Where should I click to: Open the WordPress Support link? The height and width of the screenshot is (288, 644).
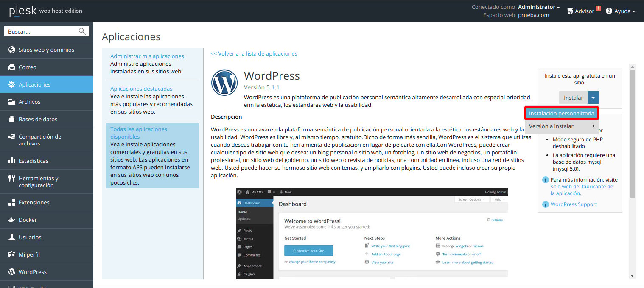pos(574,204)
